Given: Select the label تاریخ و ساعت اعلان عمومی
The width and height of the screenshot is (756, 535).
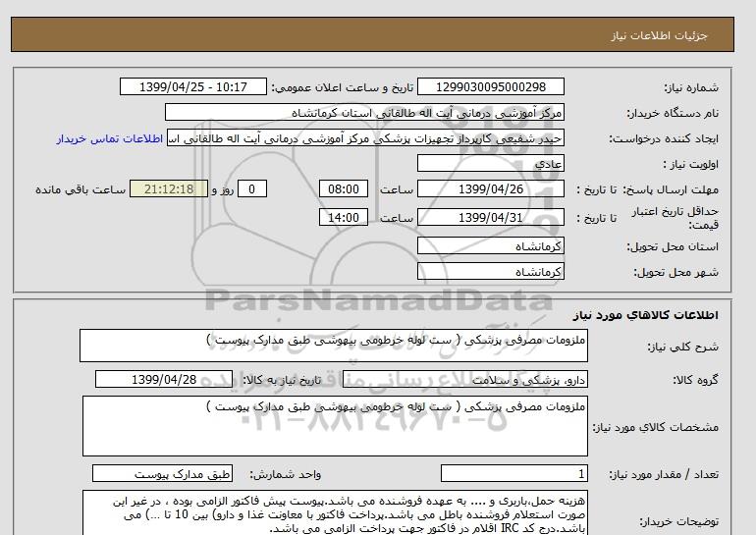Looking at the screenshot, I should pos(343,87).
